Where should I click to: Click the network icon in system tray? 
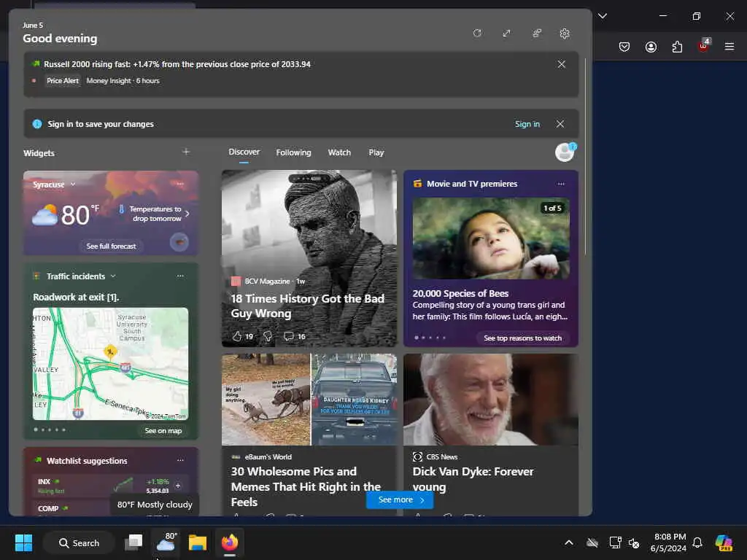615,542
